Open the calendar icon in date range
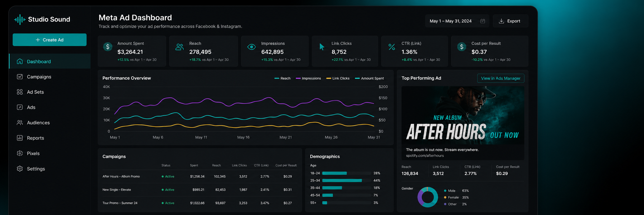This screenshot has height=215, width=644. (483, 21)
